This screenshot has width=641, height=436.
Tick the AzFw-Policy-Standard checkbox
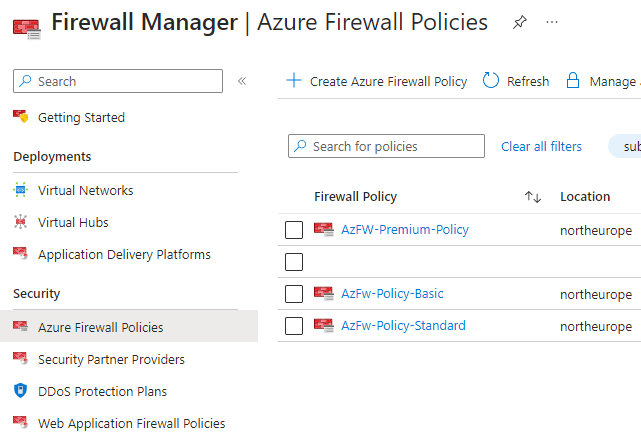(294, 326)
